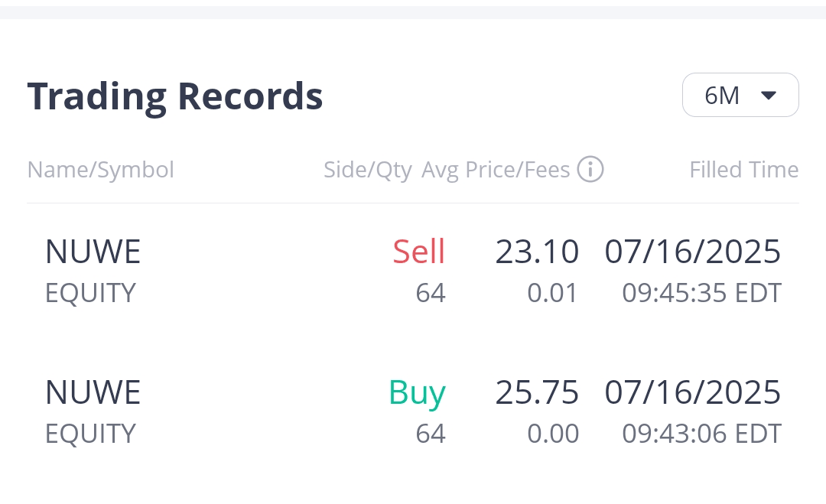Click the Trading Records heading
Screen dimensions: 826x504
175,96
